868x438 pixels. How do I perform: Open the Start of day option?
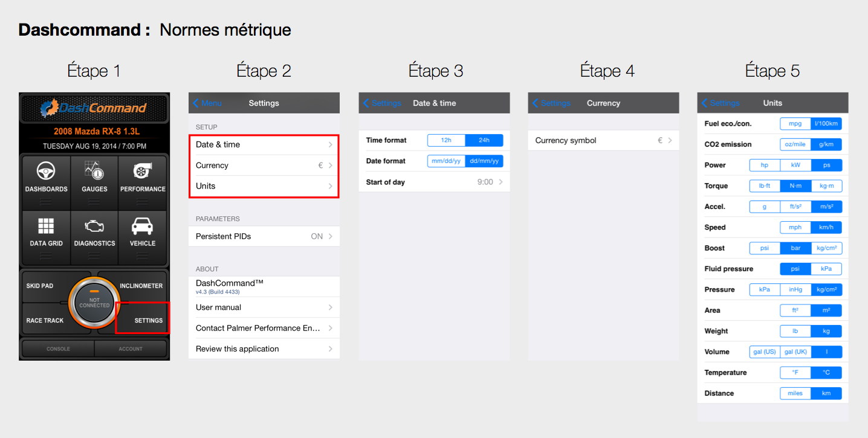click(434, 182)
